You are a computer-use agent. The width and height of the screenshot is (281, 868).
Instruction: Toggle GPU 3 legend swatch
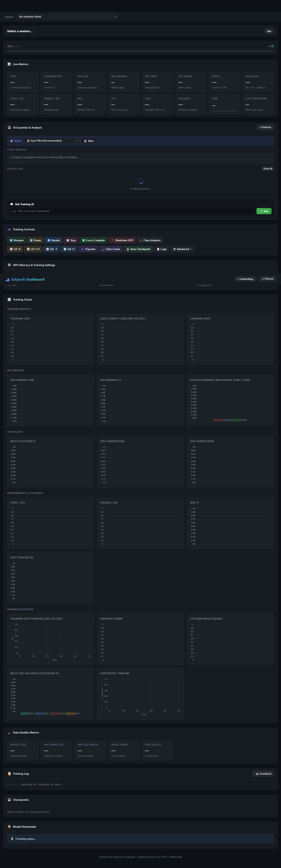tap(70, 713)
